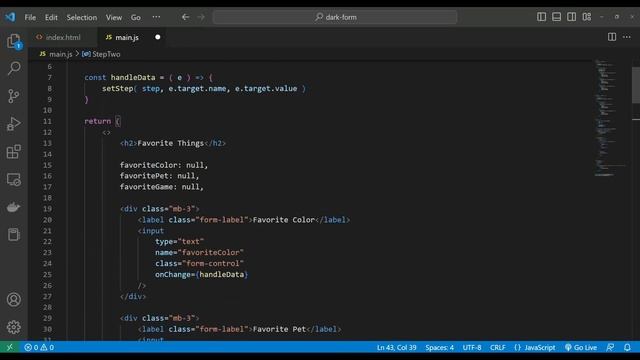This screenshot has width=640, height=360.
Task: Open the Go menu
Action: coord(136,17)
